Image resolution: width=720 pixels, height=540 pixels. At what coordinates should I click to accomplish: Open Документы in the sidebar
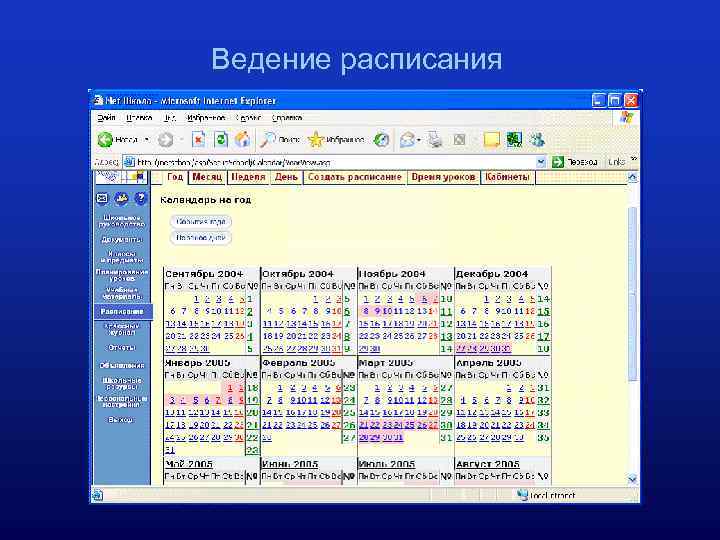tap(122, 239)
